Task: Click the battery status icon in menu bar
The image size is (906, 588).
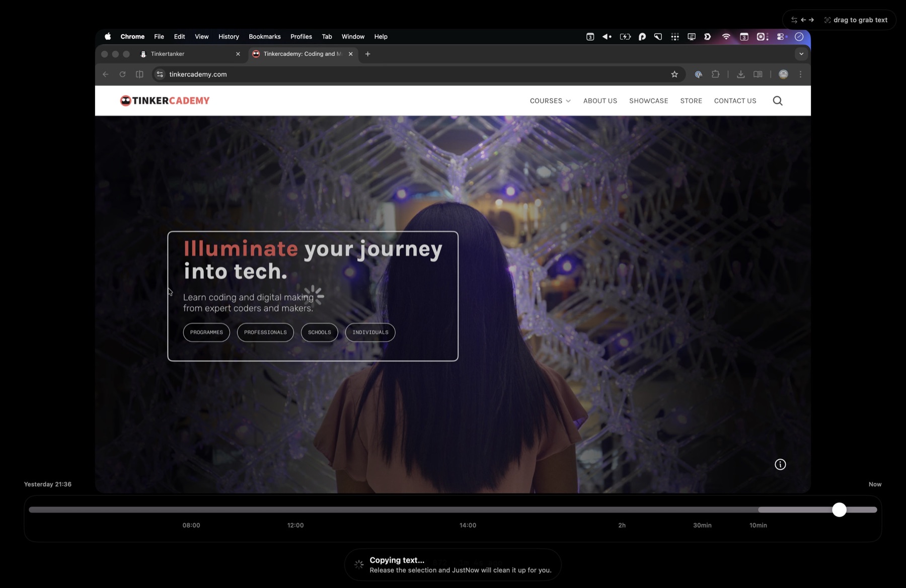Action: pos(625,36)
